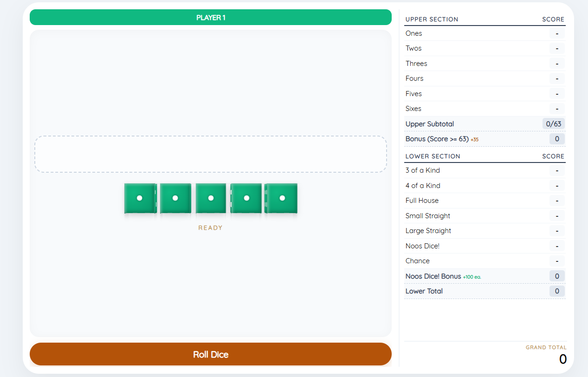
Task: Click the Upper Subtotal 0/63 value
Action: 554,124
